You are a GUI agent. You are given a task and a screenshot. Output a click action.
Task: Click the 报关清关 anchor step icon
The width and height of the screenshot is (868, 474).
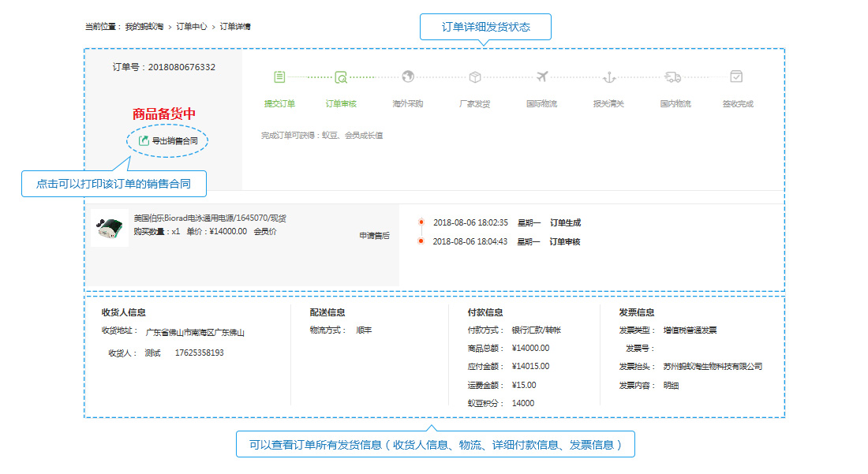[x=609, y=77]
